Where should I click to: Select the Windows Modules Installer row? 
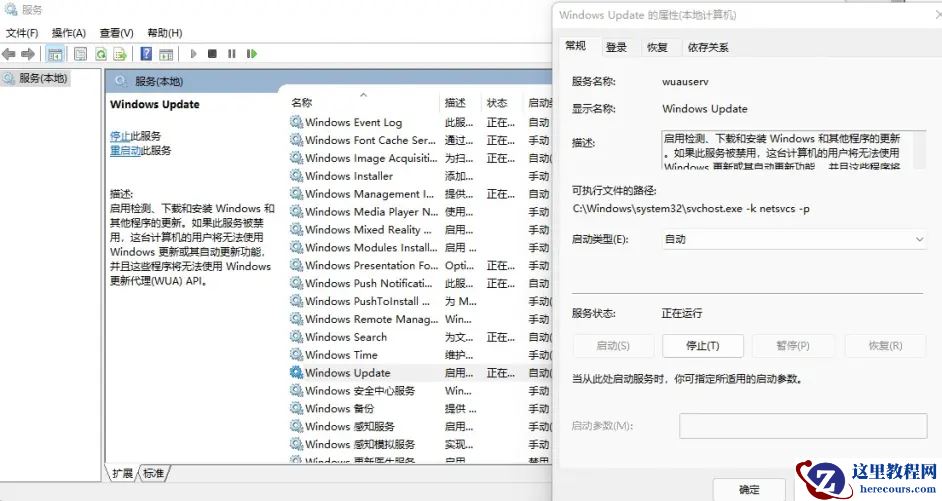tap(419, 247)
